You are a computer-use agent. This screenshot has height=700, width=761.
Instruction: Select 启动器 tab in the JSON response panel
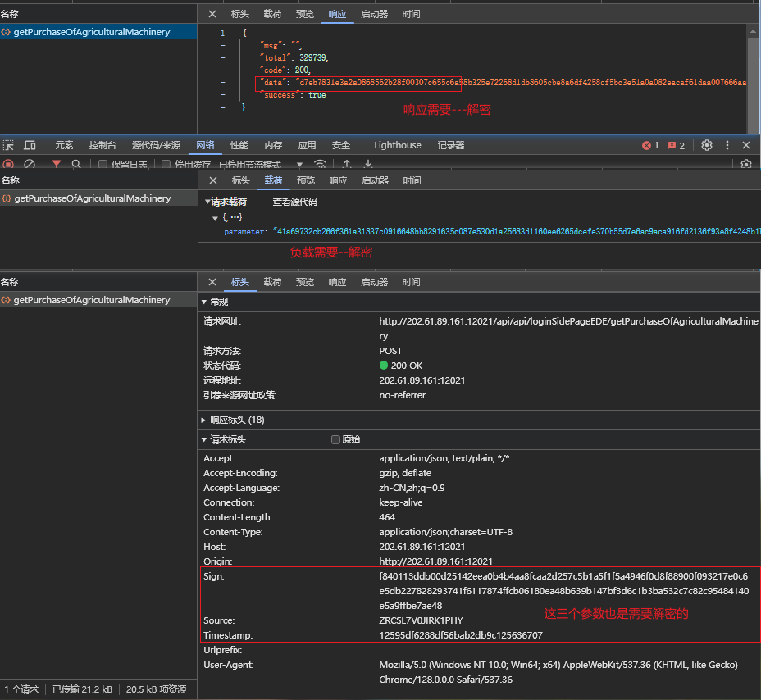pyautogui.click(x=374, y=14)
